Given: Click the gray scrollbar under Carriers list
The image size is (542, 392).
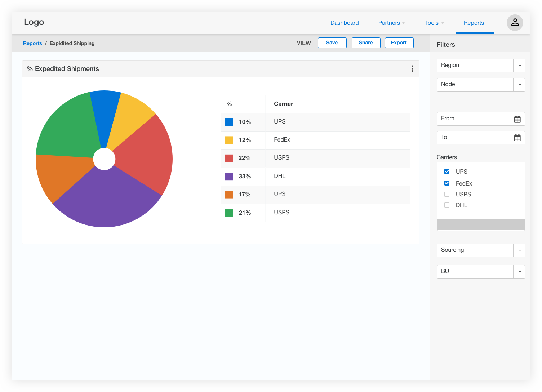Looking at the screenshot, I should (481, 224).
